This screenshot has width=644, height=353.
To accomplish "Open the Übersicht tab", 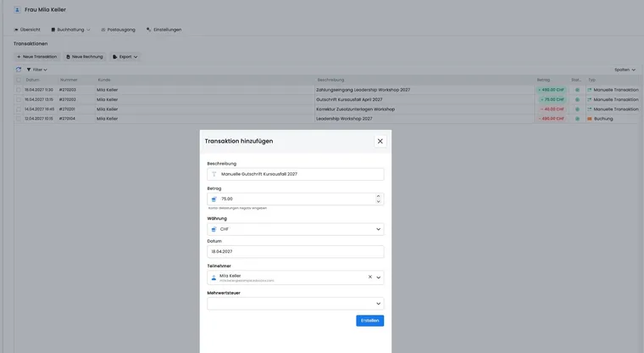I will click(27, 30).
